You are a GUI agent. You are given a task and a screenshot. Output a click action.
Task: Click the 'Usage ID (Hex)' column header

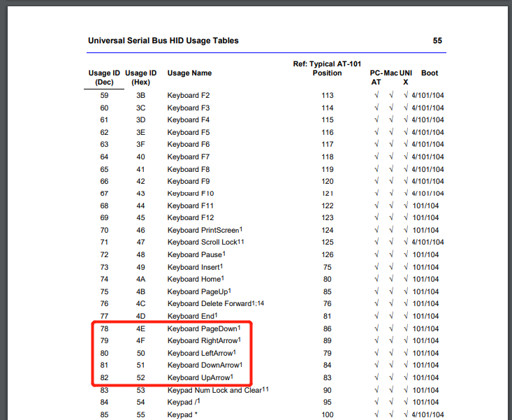pyautogui.click(x=141, y=78)
